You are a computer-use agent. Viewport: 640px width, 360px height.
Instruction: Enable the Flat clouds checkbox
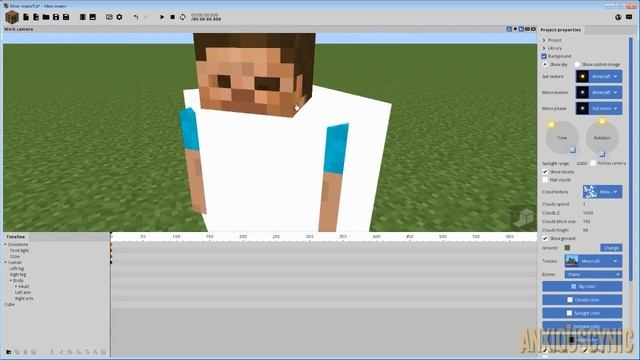[x=545, y=180]
